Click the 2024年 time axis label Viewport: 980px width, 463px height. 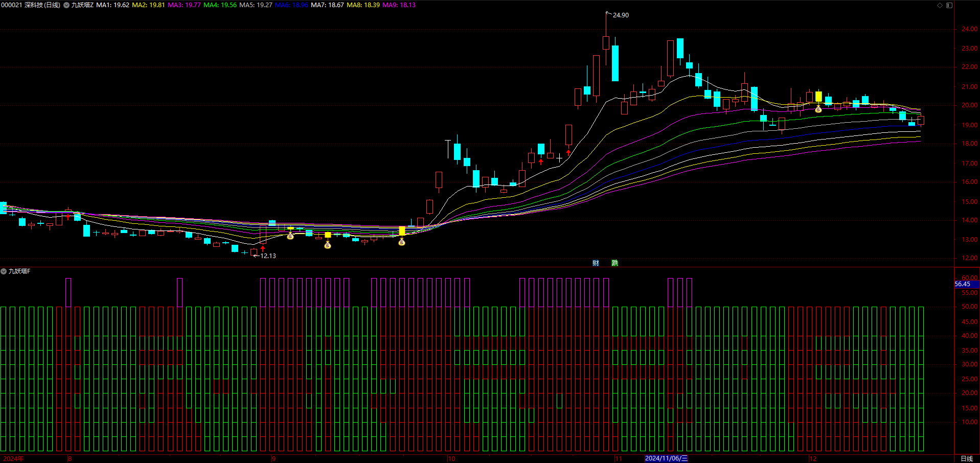tap(13, 459)
